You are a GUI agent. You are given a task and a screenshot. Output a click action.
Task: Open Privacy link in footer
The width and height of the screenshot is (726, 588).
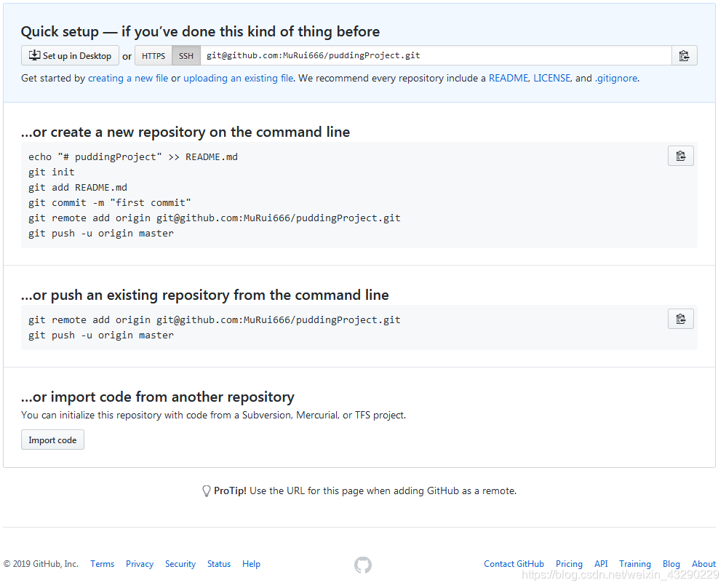(140, 564)
